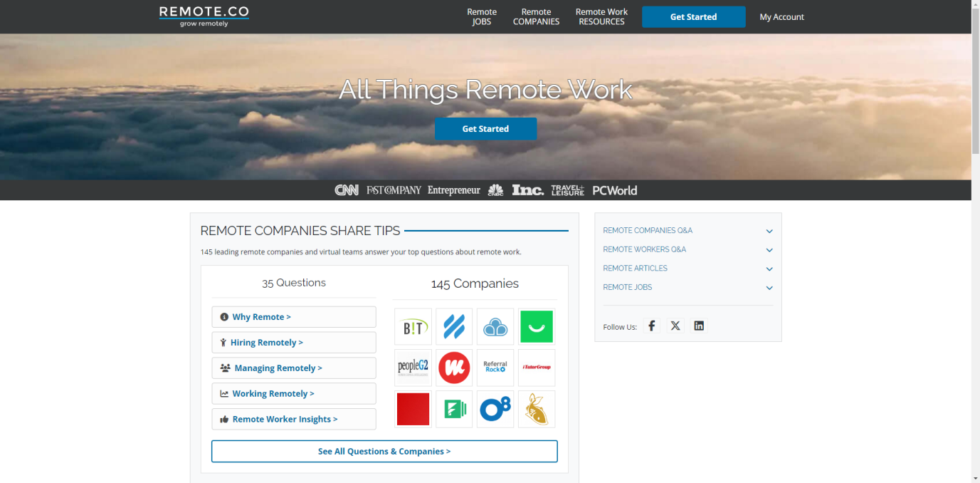Click Get Started in the top navigation

[693, 16]
